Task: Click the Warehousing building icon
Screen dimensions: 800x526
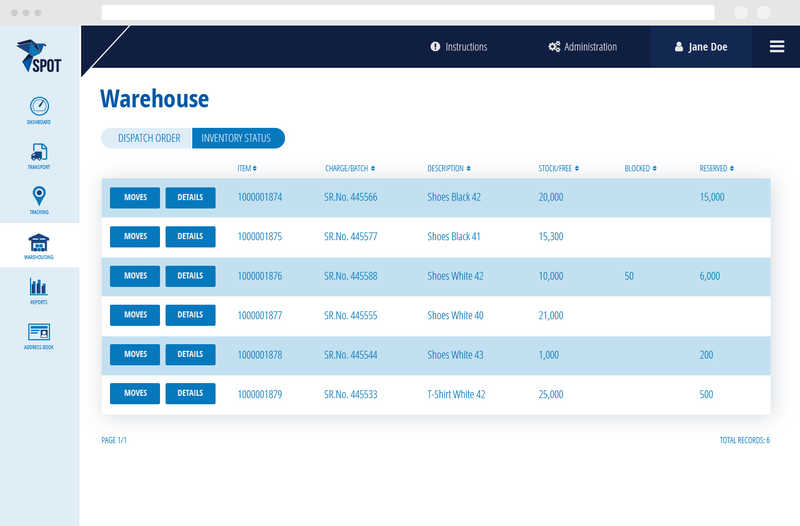Action: coord(39,244)
